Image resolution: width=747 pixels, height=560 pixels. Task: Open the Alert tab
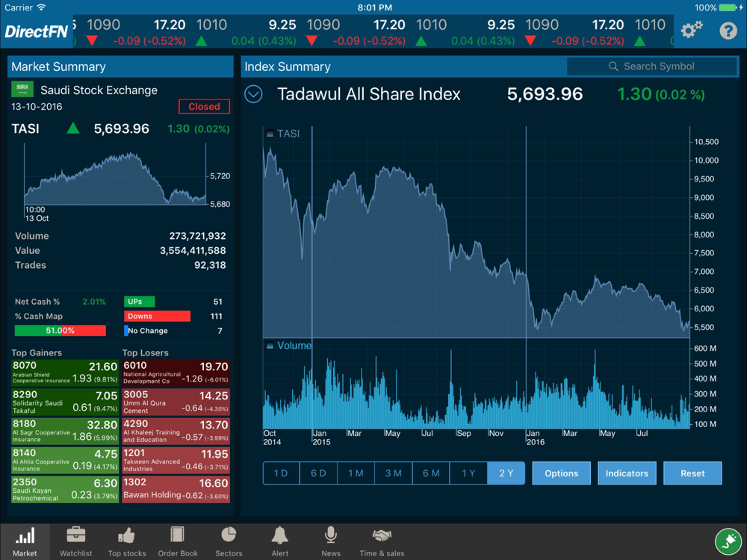(279, 542)
